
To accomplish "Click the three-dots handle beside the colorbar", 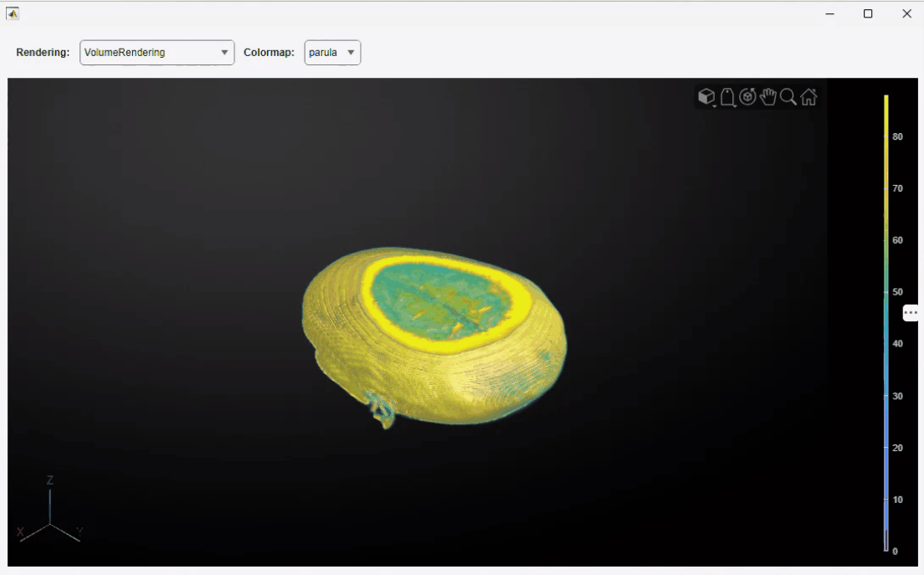I will (x=911, y=313).
